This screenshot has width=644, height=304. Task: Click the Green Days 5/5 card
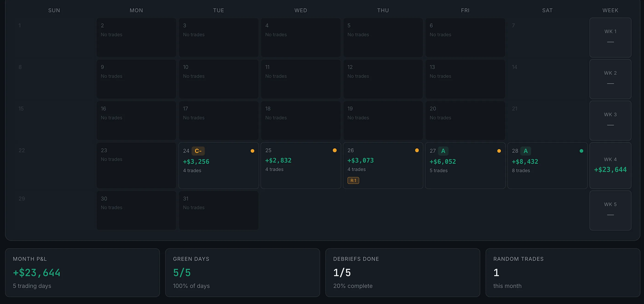pyautogui.click(x=242, y=272)
